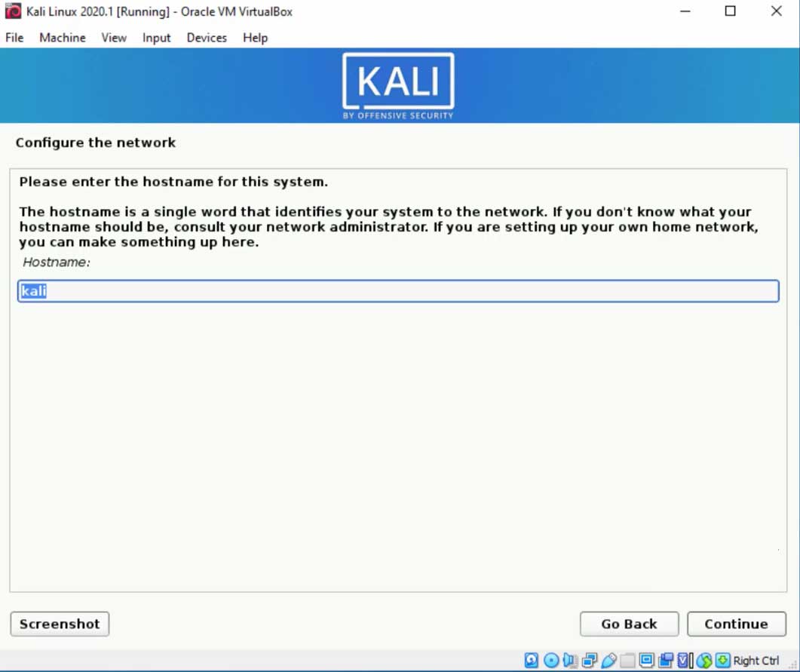
Task: Open the Devices menu
Action: [x=207, y=38]
